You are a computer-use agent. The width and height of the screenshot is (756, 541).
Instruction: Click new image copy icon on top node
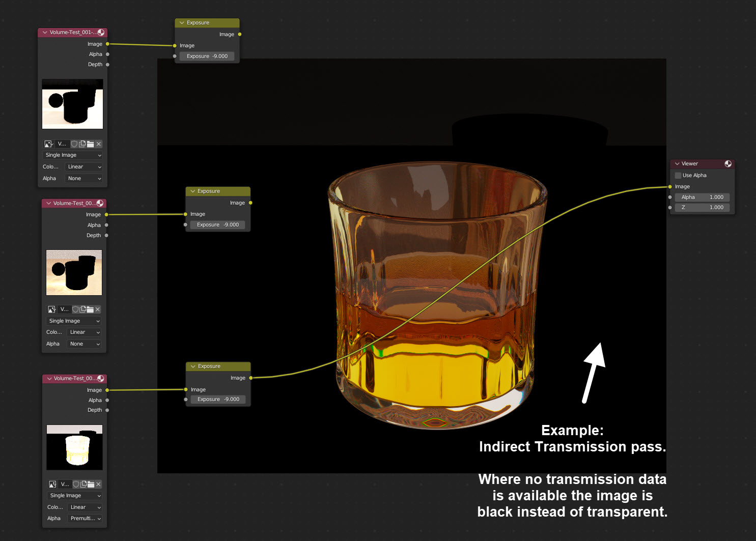(x=82, y=144)
